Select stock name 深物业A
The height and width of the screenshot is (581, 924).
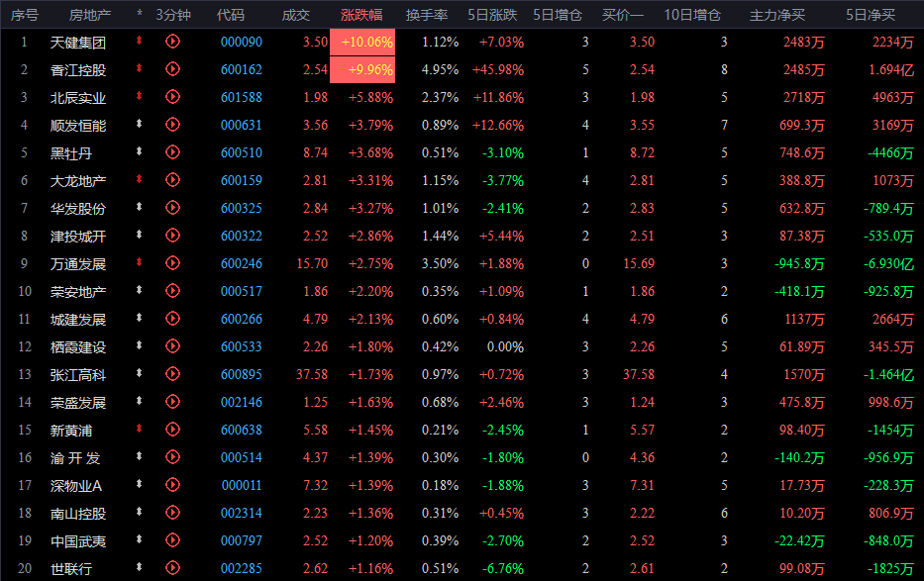point(76,486)
